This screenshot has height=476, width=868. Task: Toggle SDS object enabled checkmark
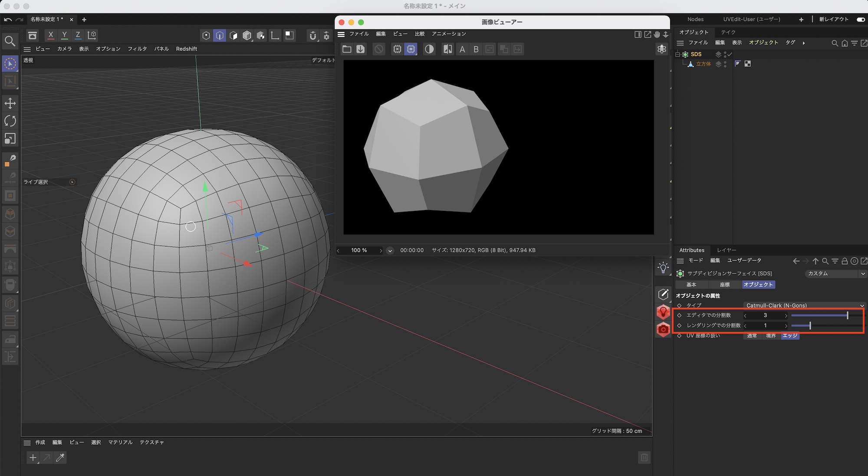[x=730, y=54]
